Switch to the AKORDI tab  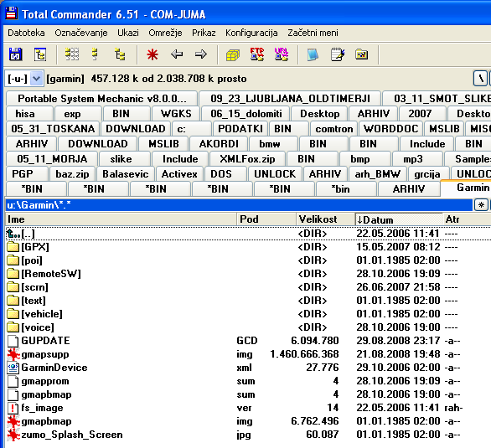pyautogui.click(x=219, y=144)
